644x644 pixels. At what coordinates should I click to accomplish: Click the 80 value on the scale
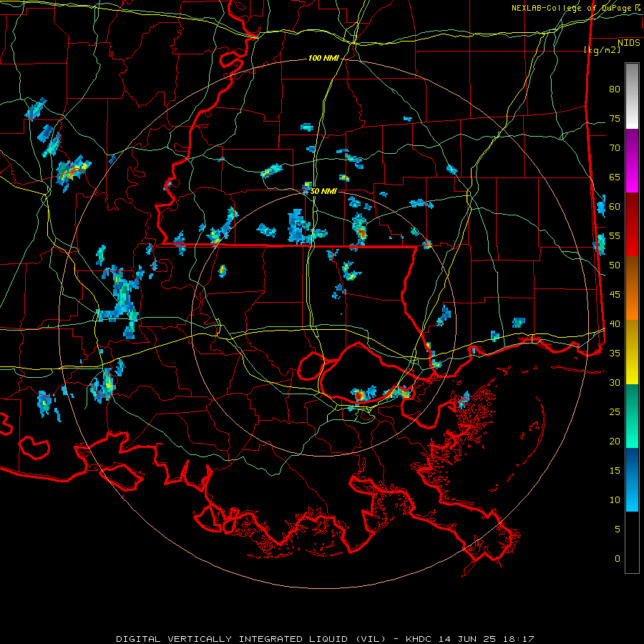pyautogui.click(x=615, y=89)
